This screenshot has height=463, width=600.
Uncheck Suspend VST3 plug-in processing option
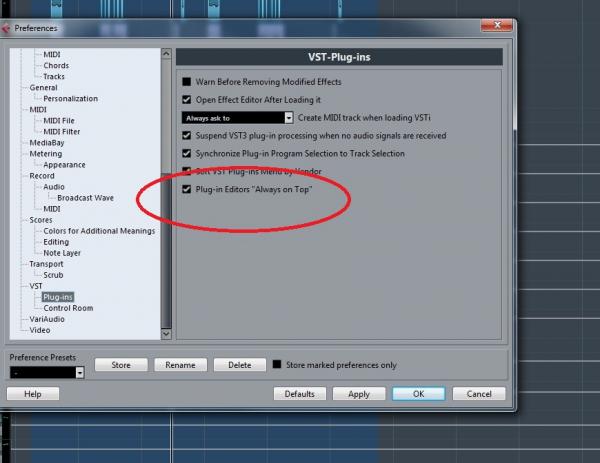(187, 135)
